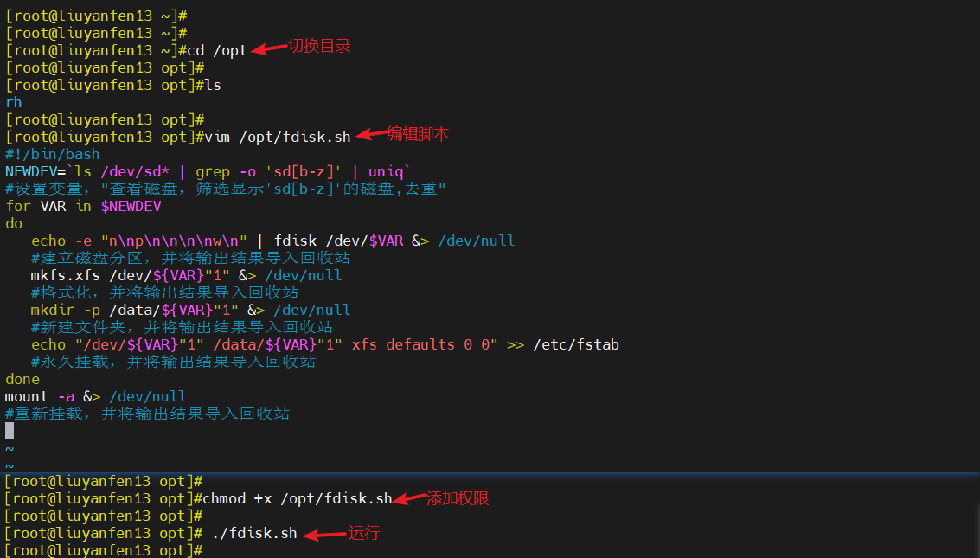Click the './fdisk.sh' run command
Image resolution: width=980 pixels, height=558 pixels.
point(254,533)
